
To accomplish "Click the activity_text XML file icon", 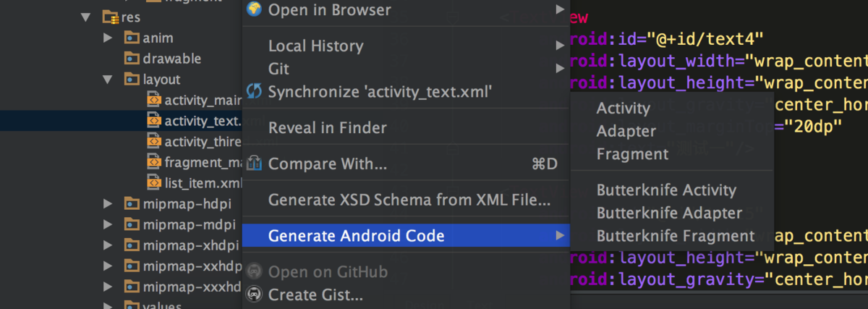I will [154, 120].
